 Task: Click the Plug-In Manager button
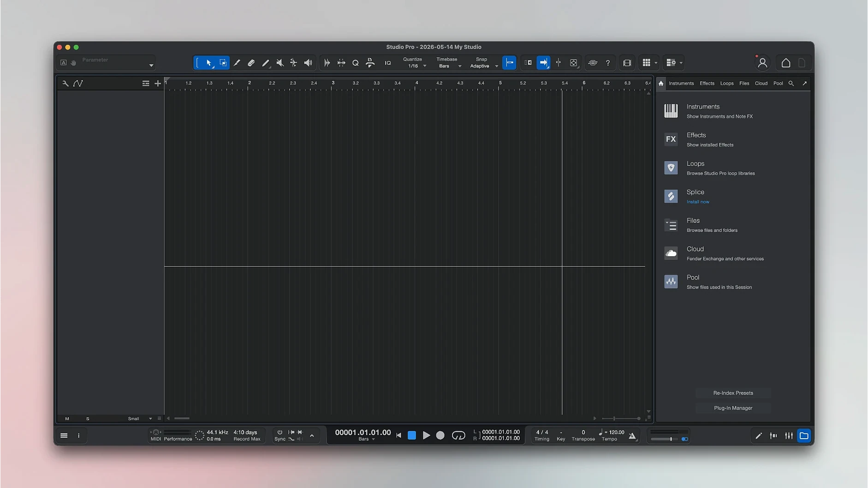coord(733,408)
